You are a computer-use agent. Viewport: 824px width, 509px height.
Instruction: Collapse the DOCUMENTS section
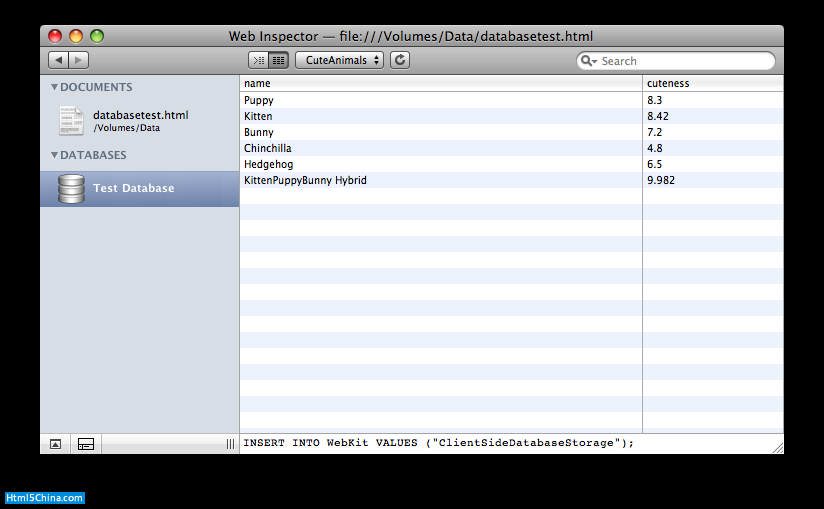(x=55, y=87)
